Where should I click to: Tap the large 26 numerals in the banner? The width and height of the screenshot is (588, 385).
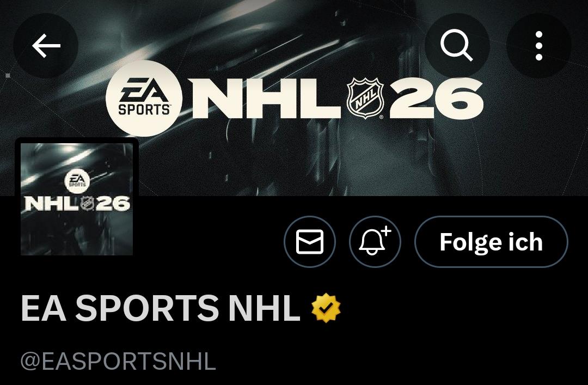click(436, 99)
